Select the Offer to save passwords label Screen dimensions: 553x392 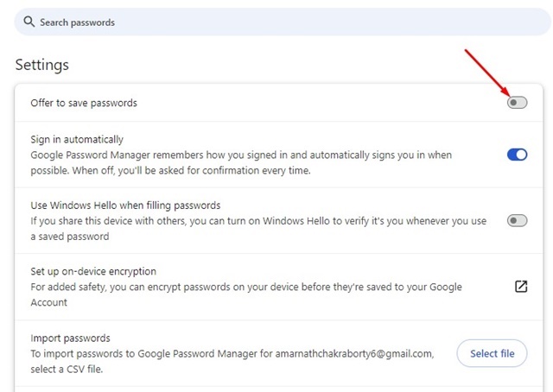click(84, 103)
